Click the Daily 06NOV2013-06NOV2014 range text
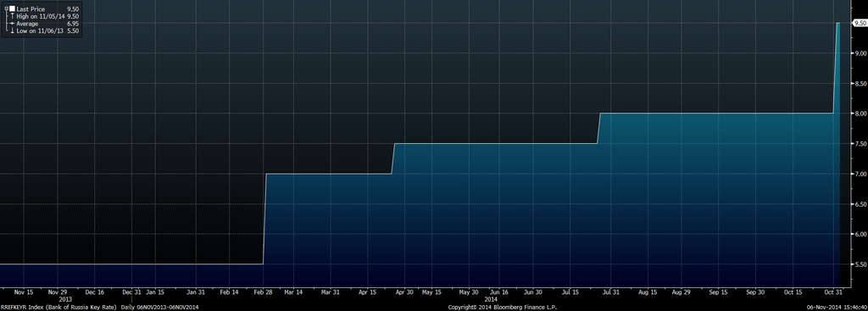Screen dimensions: 868x311 pyautogui.click(x=160, y=307)
